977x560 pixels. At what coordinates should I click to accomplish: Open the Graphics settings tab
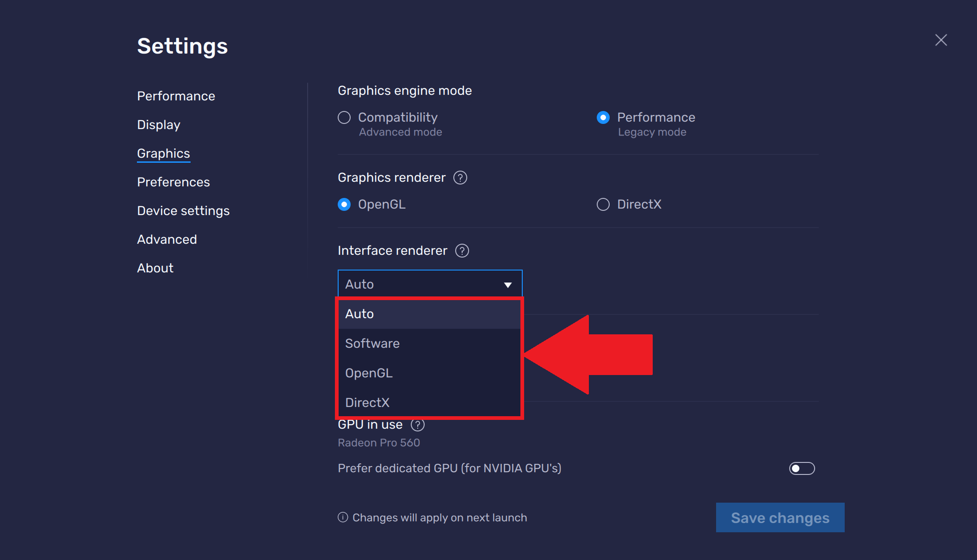163,153
